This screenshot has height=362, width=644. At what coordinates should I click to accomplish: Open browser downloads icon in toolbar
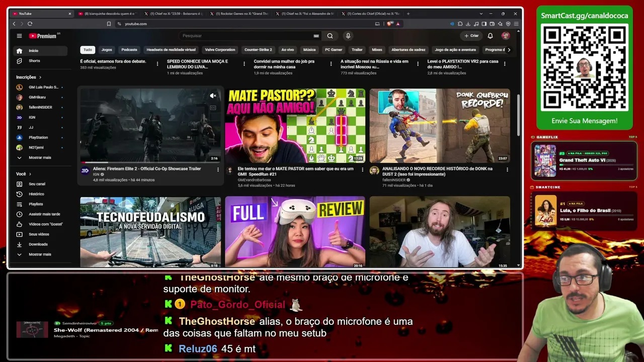pos(468,24)
